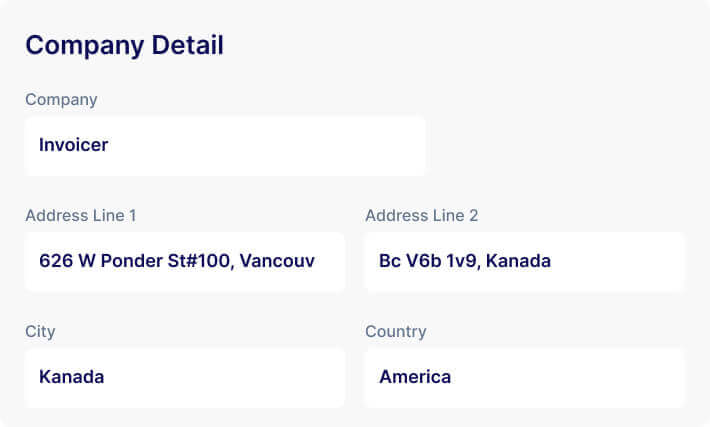Place cursor in empty space after "Invoicer"

[x=300, y=145]
